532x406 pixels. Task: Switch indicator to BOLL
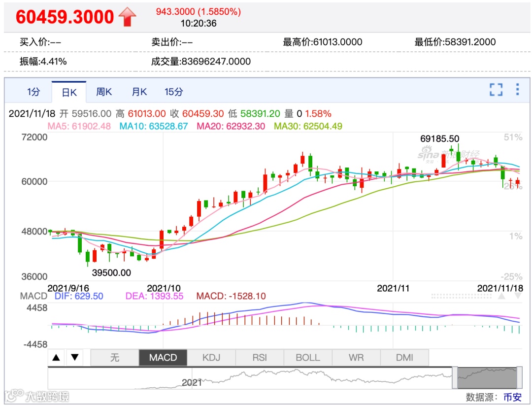pos(308,358)
